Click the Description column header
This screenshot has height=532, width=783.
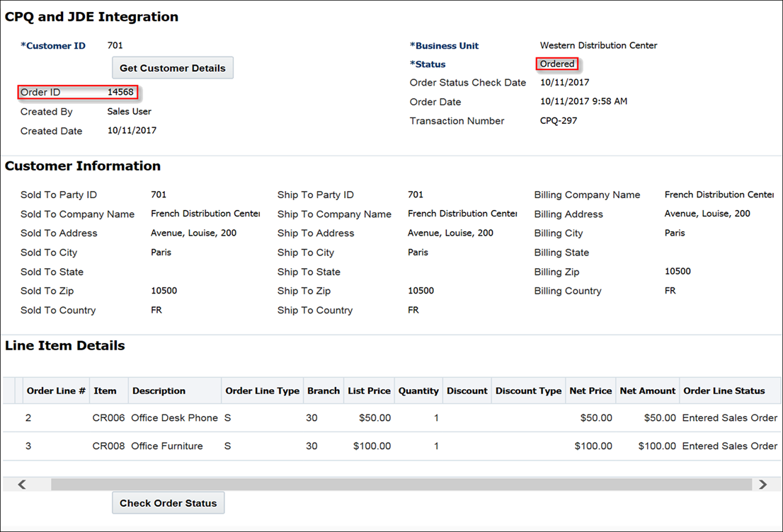pos(159,390)
